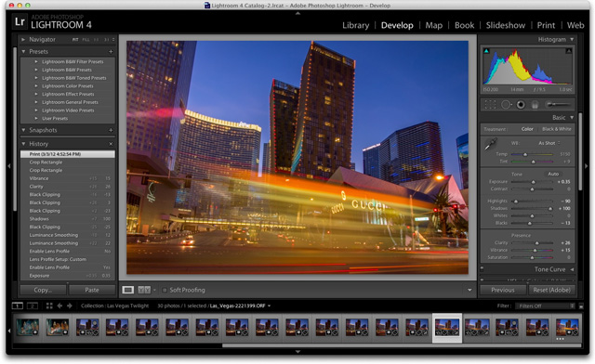
Task: Expand the Navigator panel
Action: pos(23,39)
